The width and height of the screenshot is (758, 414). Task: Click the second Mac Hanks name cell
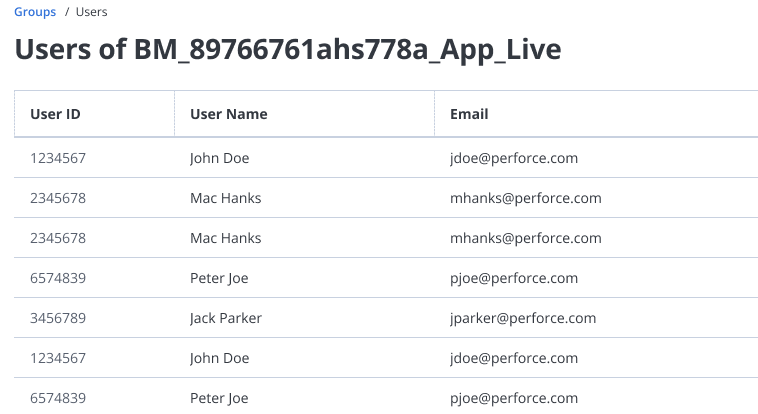tap(226, 238)
